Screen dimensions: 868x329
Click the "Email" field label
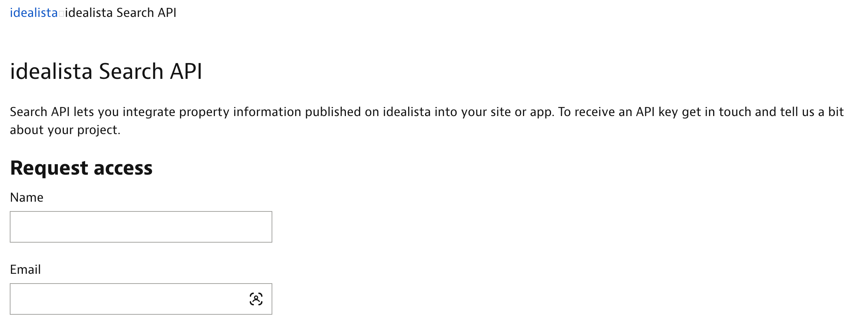click(x=25, y=270)
